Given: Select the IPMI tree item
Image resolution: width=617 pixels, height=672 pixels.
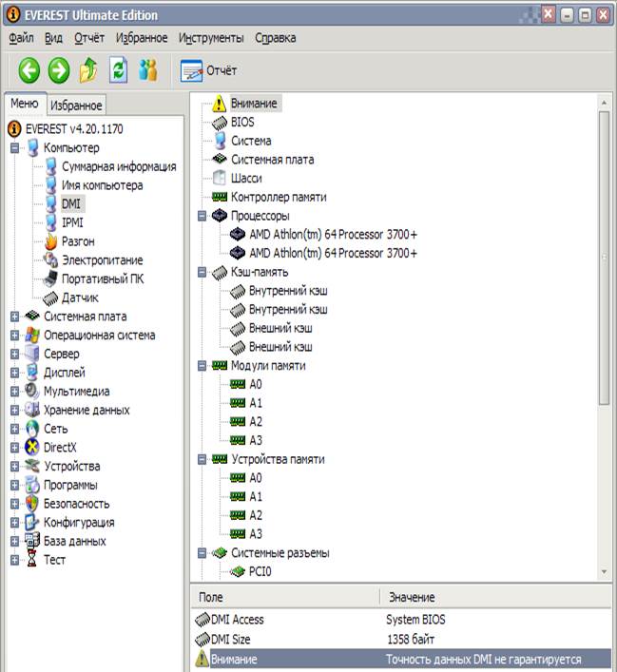Looking at the screenshot, I should coord(72,222).
